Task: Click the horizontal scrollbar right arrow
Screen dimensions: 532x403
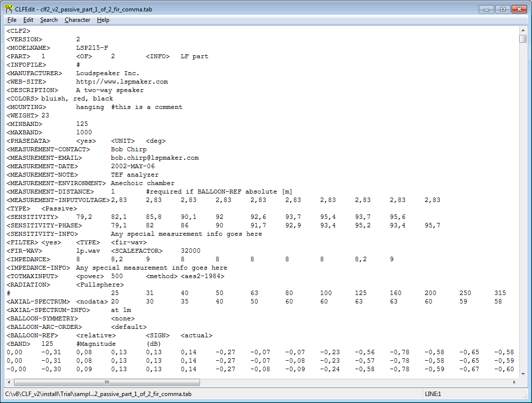Action: [515, 382]
